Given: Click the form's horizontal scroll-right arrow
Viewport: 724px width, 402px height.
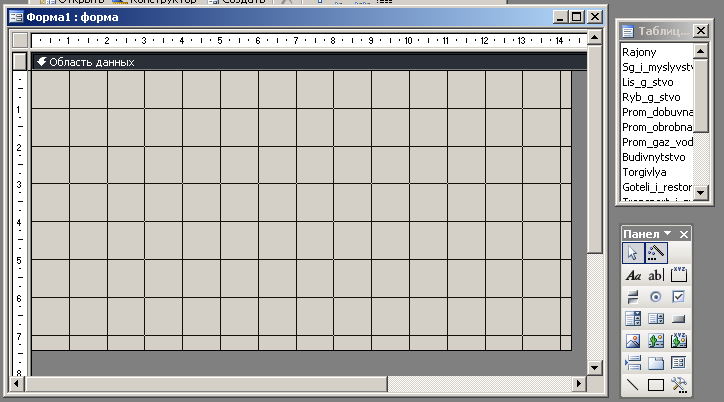Looking at the screenshot, I should (579, 384).
